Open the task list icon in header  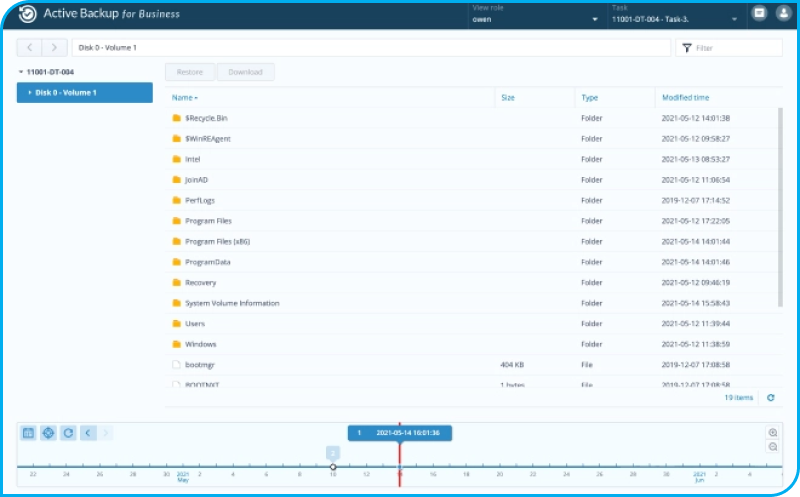(x=759, y=14)
